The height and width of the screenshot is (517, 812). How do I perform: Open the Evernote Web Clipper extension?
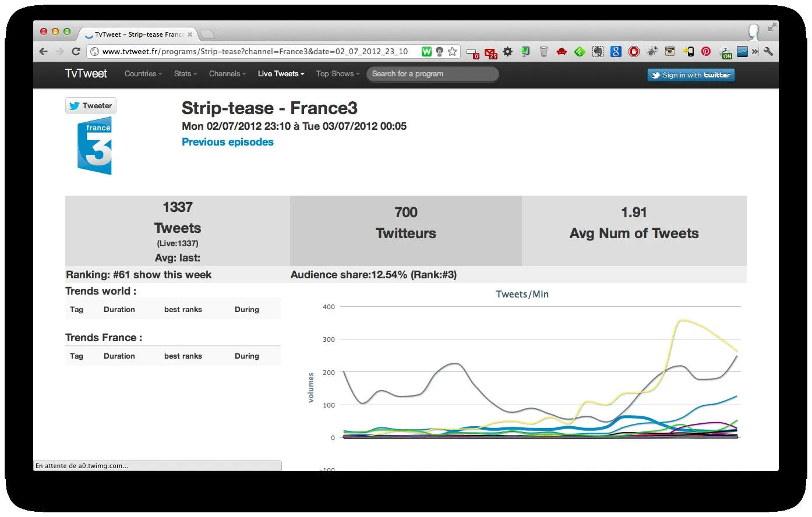598,51
